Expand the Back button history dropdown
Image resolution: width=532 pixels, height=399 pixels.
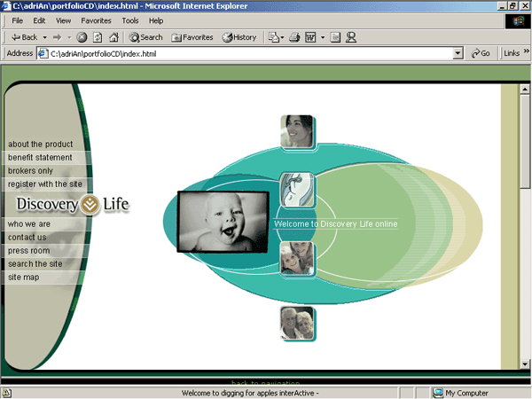pos(43,37)
